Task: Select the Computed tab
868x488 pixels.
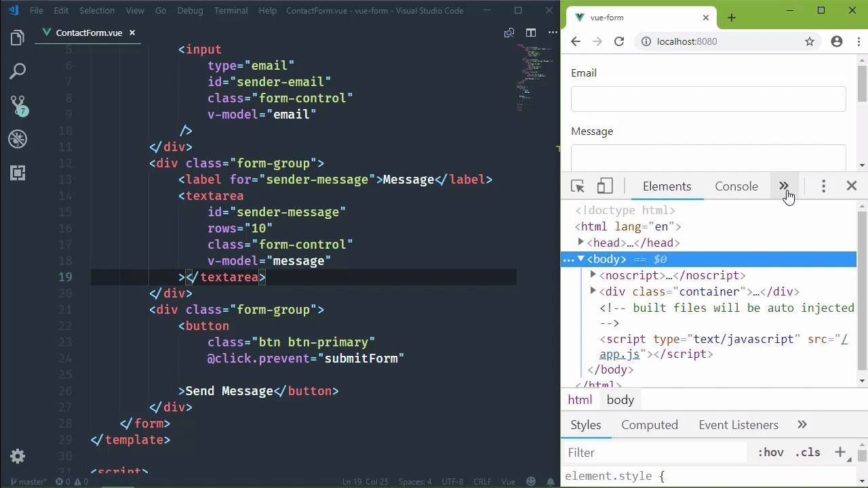Action: coord(650,425)
